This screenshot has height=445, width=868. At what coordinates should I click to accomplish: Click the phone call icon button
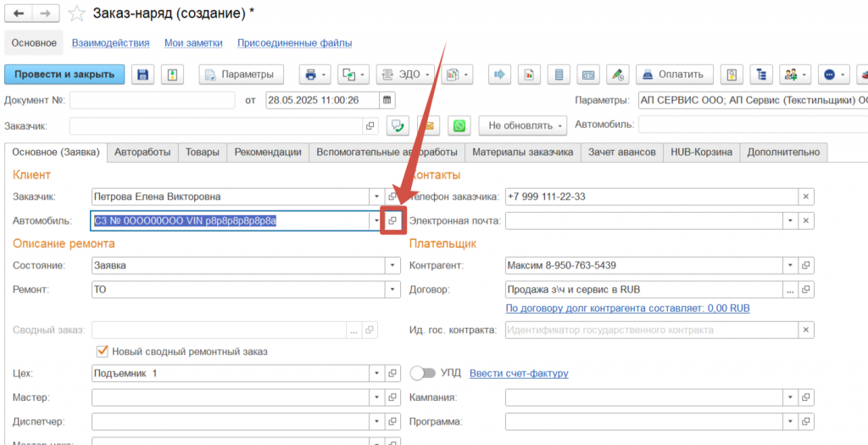pyautogui.click(x=397, y=125)
